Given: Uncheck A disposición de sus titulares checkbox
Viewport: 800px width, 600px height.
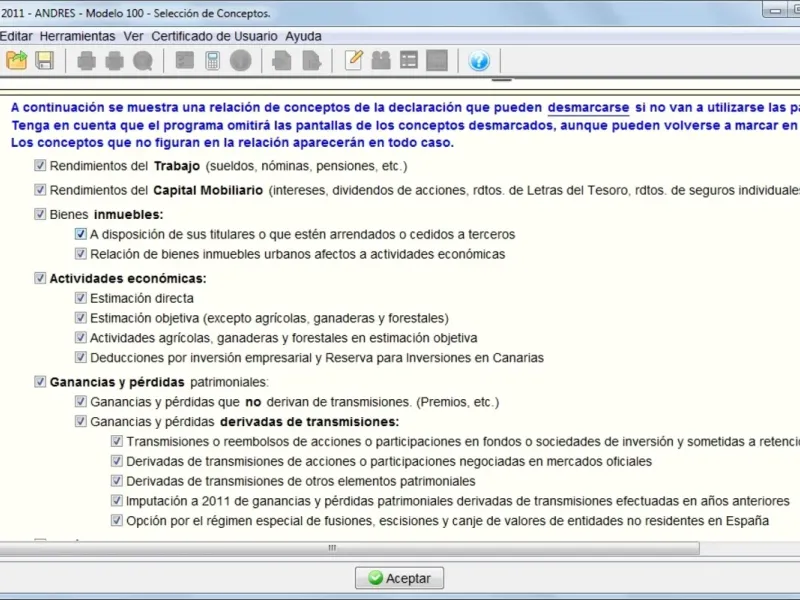Looking at the screenshot, I should click(81, 234).
